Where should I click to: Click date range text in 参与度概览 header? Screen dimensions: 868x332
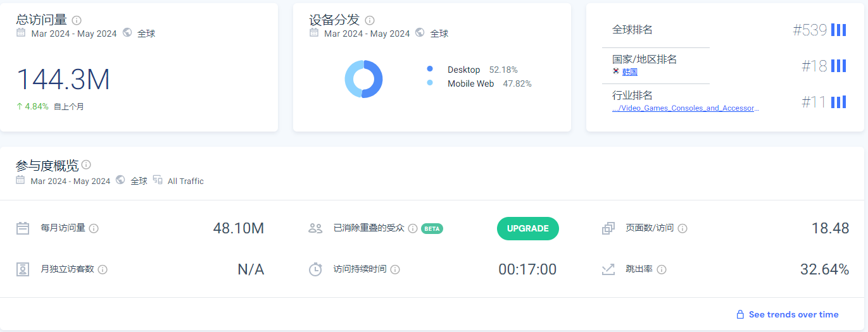click(70, 181)
